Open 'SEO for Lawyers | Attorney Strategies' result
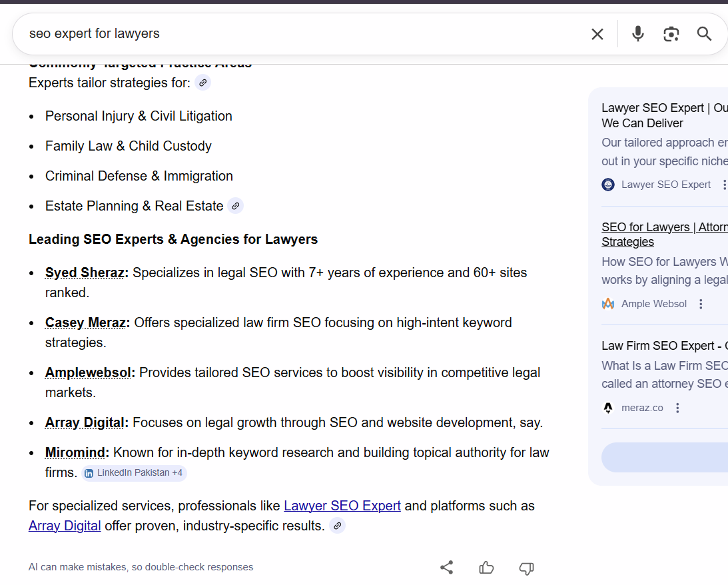 point(663,234)
